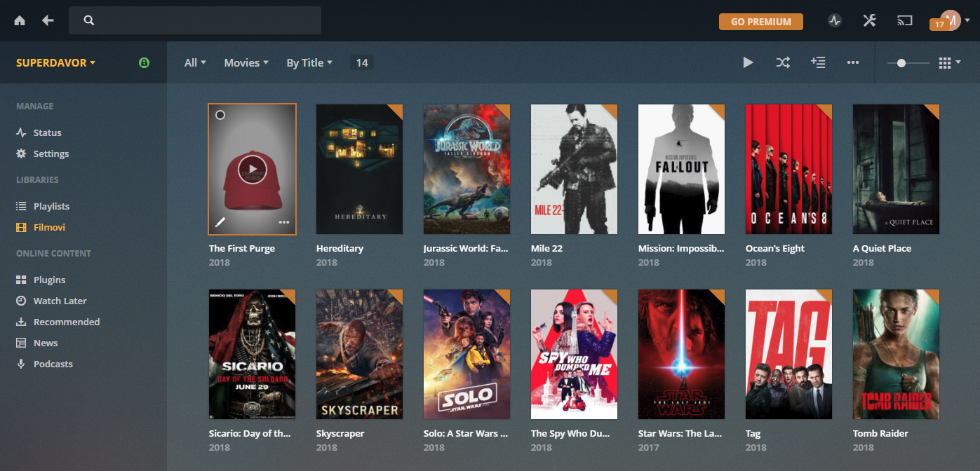This screenshot has width=980, height=471.
Task: Play The First Purge poster button
Action: pos(252,169)
